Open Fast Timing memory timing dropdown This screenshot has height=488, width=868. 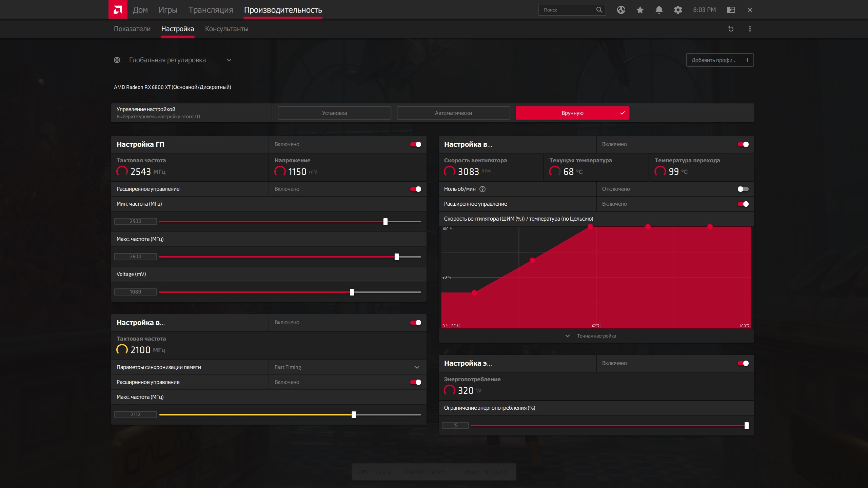point(348,367)
